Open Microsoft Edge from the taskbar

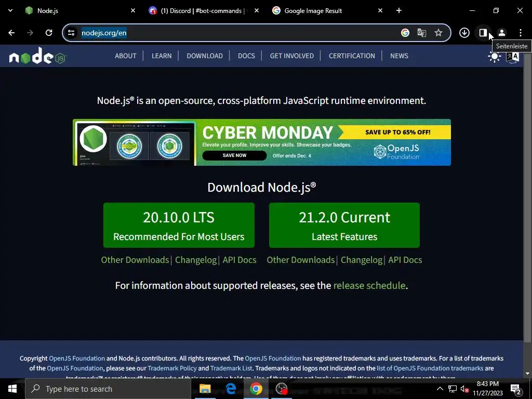[x=231, y=389]
